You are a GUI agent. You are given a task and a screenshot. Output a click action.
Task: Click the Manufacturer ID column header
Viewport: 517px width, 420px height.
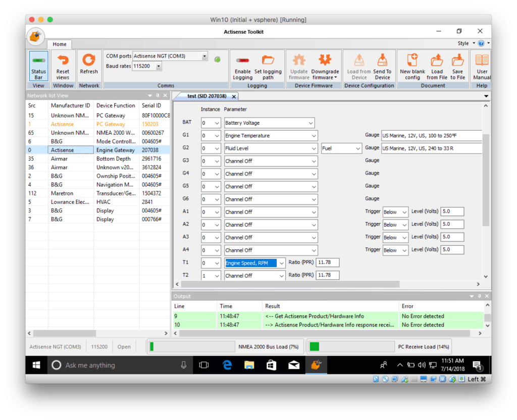pos(70,106)
